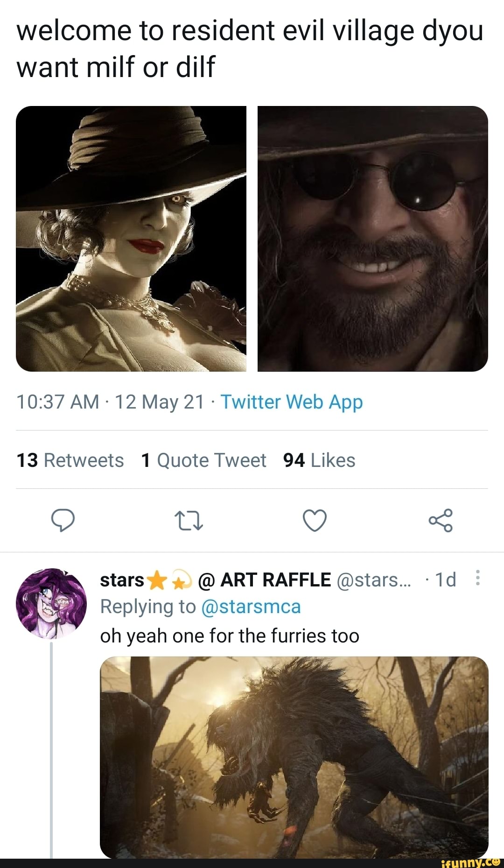Screen dimensions: 504x868
Task: Tap the reply text about furries
Action: [x=230, y=636]
